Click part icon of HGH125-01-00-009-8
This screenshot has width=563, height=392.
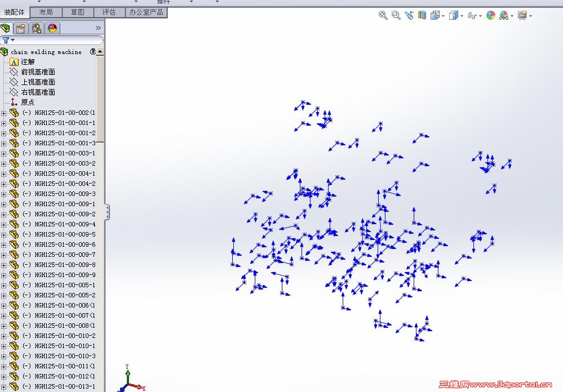click(x=14, y=265)
